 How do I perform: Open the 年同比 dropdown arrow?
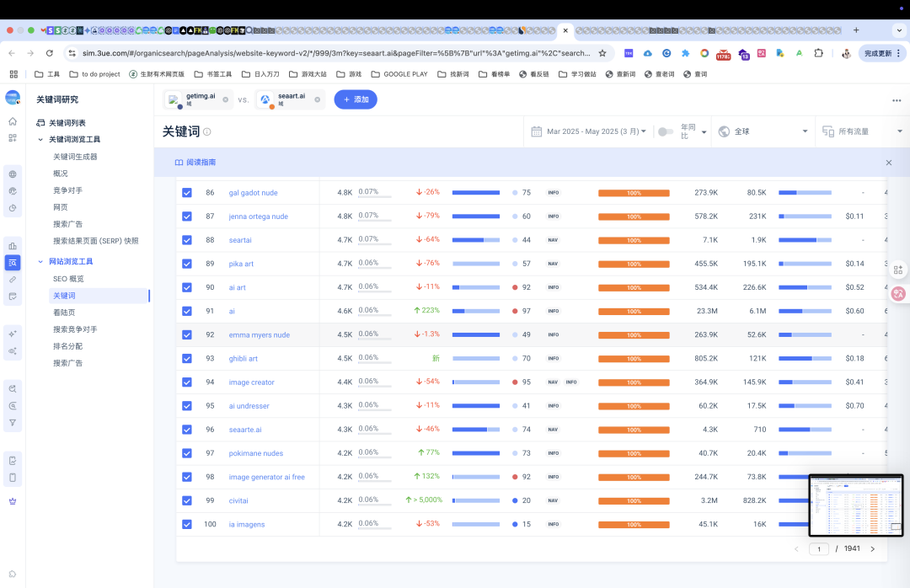[x=704, y=132]
